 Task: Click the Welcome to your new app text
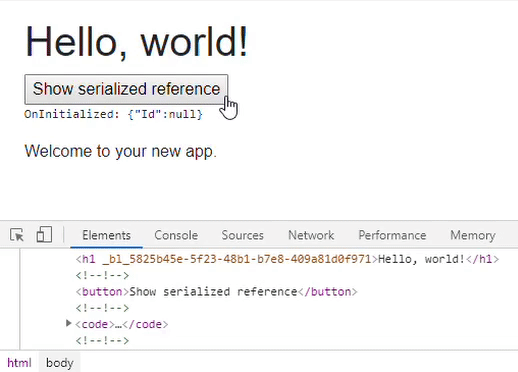coord(121,151)
